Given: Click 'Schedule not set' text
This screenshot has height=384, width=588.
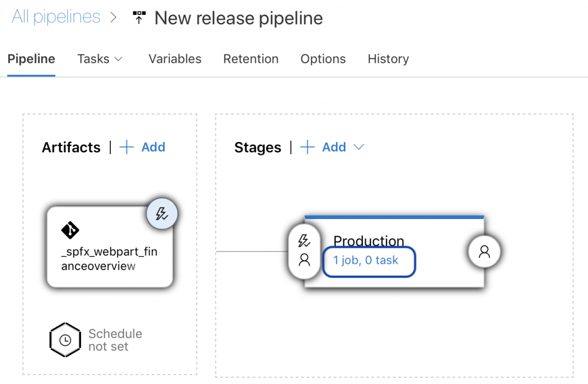Looking at the screenshot, I should click(115, 340).
